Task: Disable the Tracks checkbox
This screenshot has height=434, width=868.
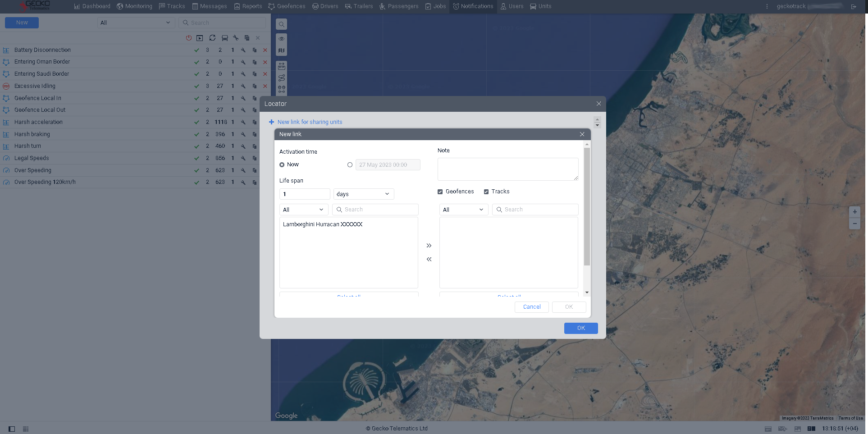Action: [x=486, y=192]
